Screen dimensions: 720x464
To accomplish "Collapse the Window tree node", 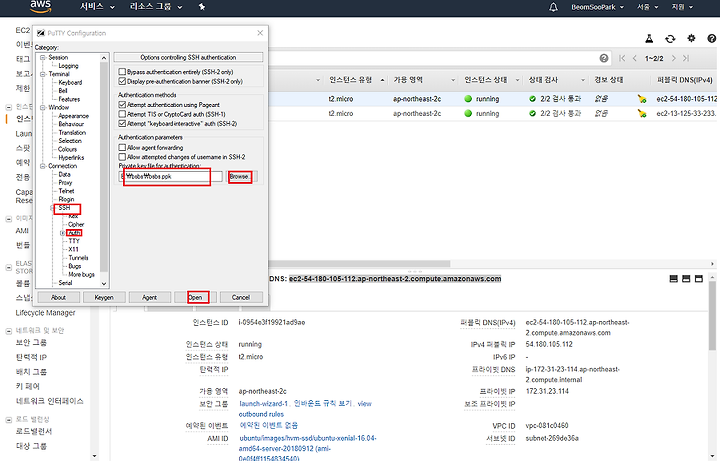I will (43, 108).
